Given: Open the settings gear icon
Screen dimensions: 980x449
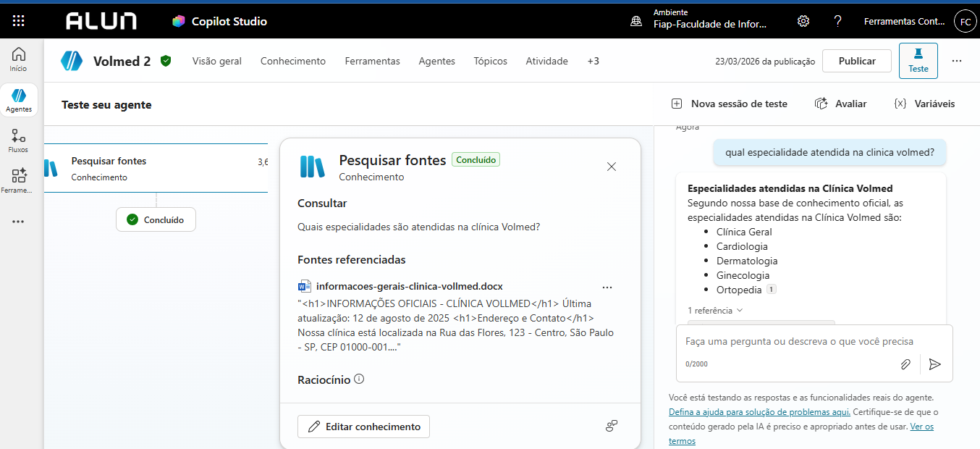Looking at the screenshot, I should coord(803,21).
